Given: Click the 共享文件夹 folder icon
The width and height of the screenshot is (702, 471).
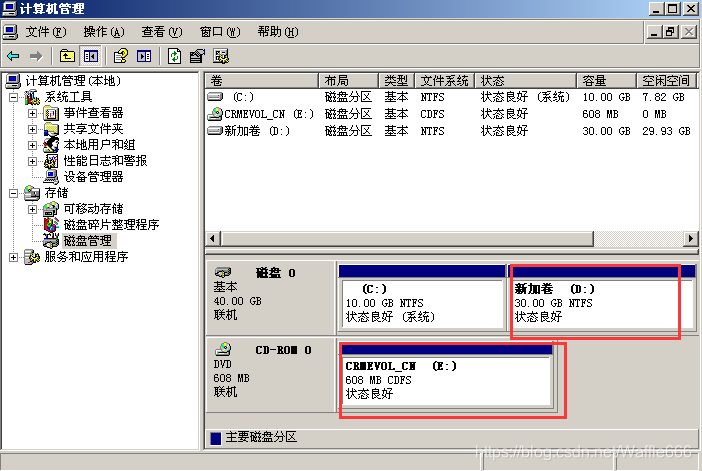Looking at the screenshot, I should pos(51,129).
